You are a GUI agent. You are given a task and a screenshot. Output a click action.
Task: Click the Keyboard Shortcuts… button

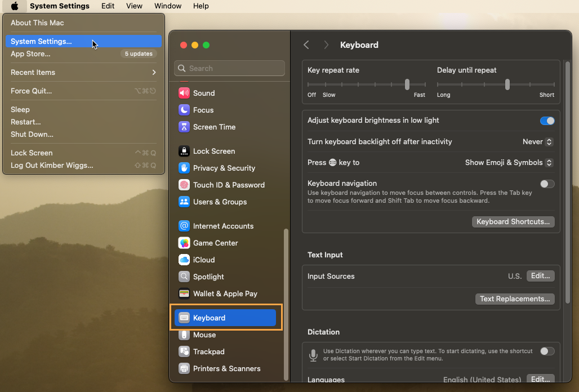(513, 222)
